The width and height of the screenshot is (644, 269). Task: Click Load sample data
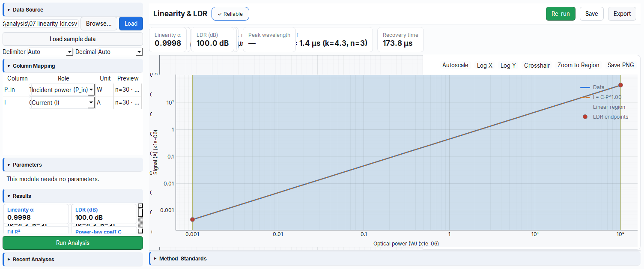(x=73, y=39)
